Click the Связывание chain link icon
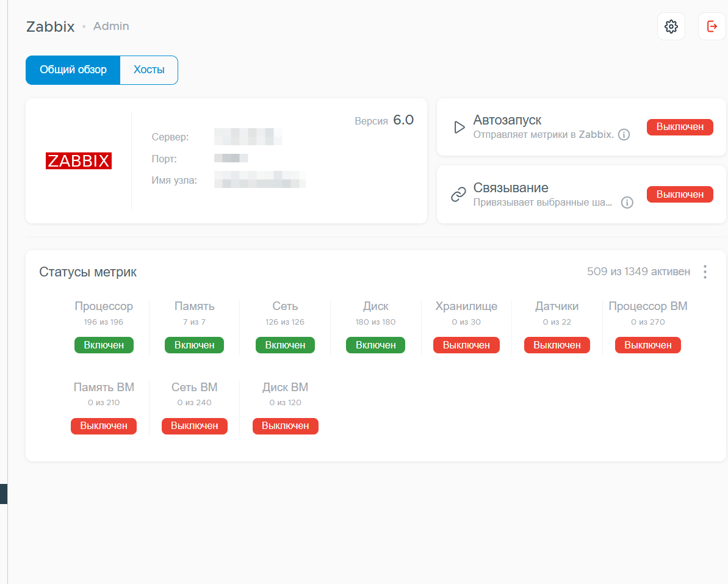Screen dimensions: 728x584 pos(458,195)
